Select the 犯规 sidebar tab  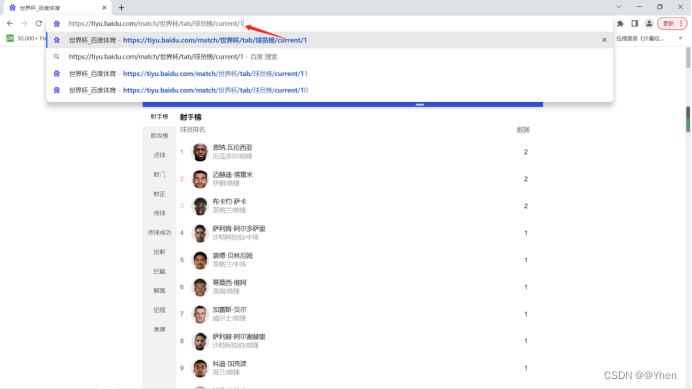pos(159,310)
